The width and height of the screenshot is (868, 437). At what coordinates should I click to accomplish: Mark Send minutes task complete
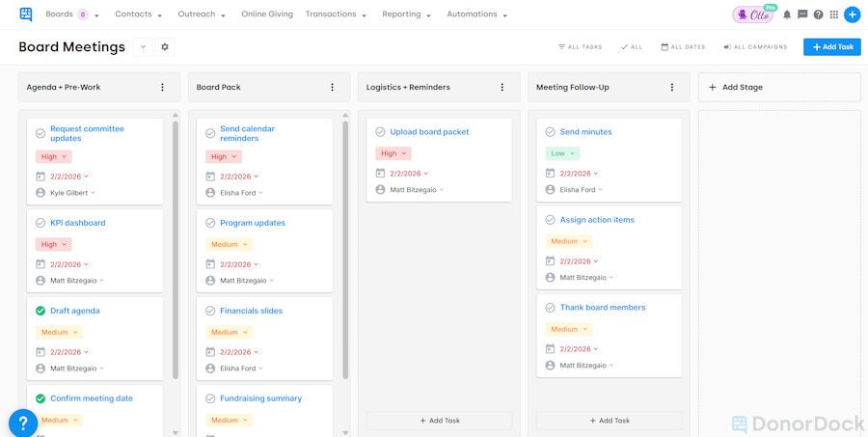point(551,132)
